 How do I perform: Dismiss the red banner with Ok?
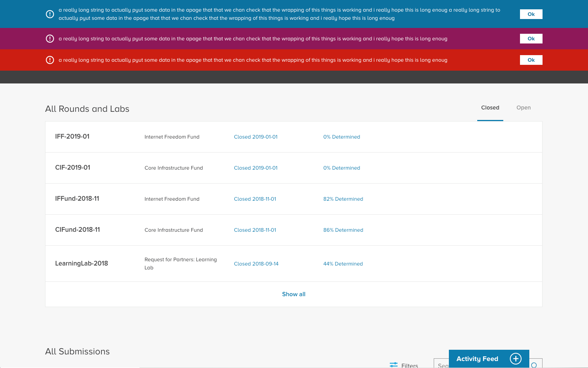point(531,60)
